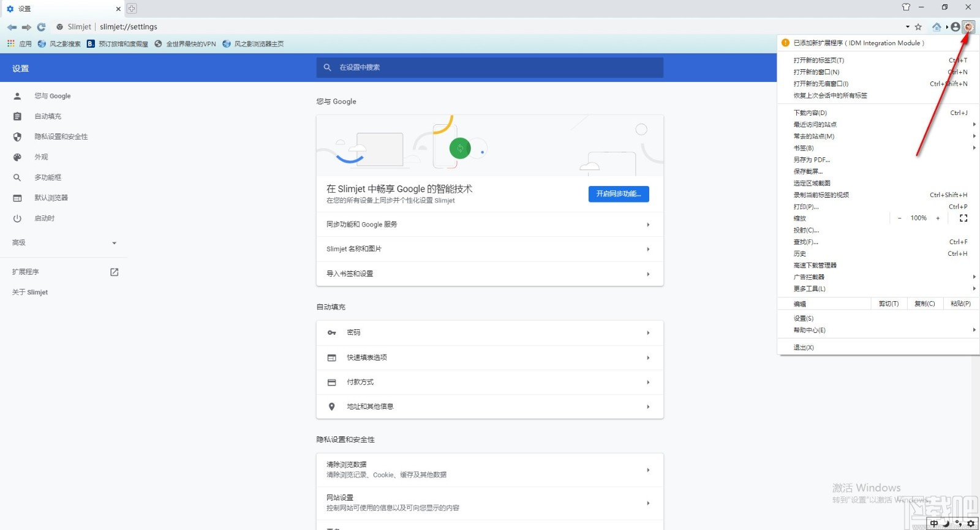The width and height of the screenshot is (980, 530).
Task: Open the 快速填表选项 row
Action: (490, 357)
